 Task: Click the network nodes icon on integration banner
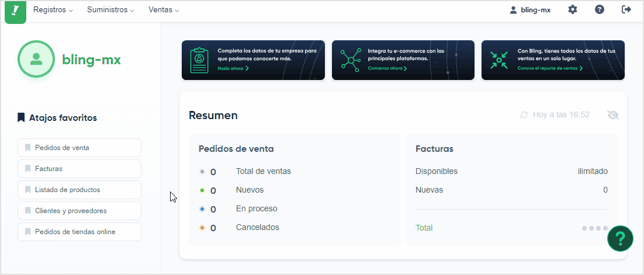pos(350,60)
